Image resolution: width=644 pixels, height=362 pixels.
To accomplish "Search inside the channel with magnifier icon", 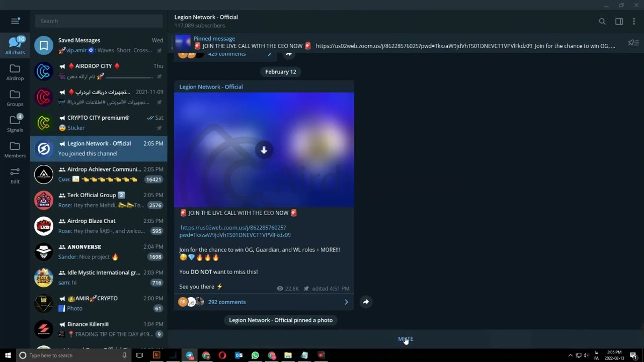I will click(602, 21).
